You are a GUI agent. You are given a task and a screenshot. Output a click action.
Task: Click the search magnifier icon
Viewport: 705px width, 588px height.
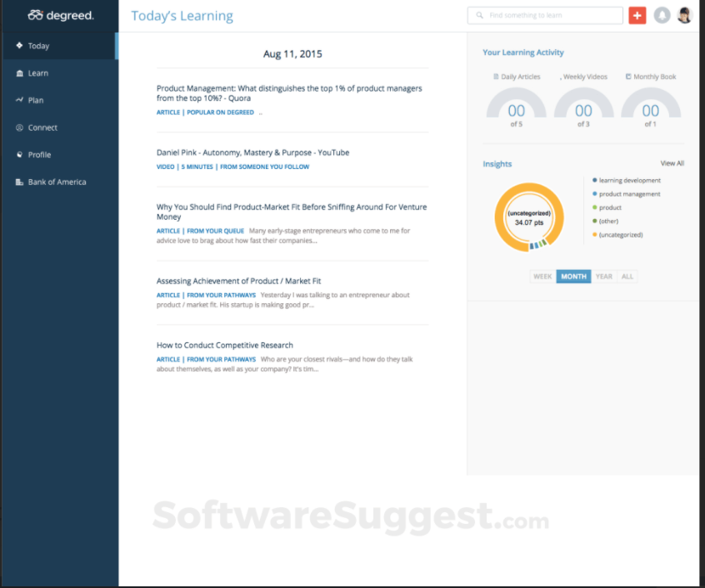click(x=479, y=15)
